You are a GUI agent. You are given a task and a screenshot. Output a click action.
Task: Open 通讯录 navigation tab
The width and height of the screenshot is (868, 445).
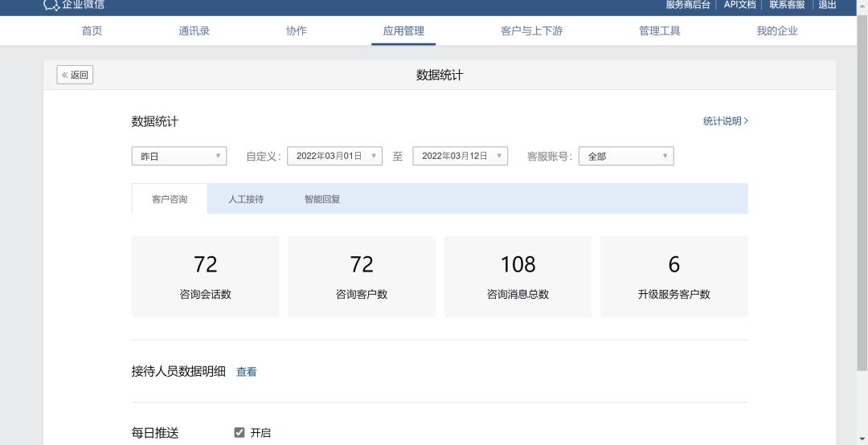coord(194,31)
